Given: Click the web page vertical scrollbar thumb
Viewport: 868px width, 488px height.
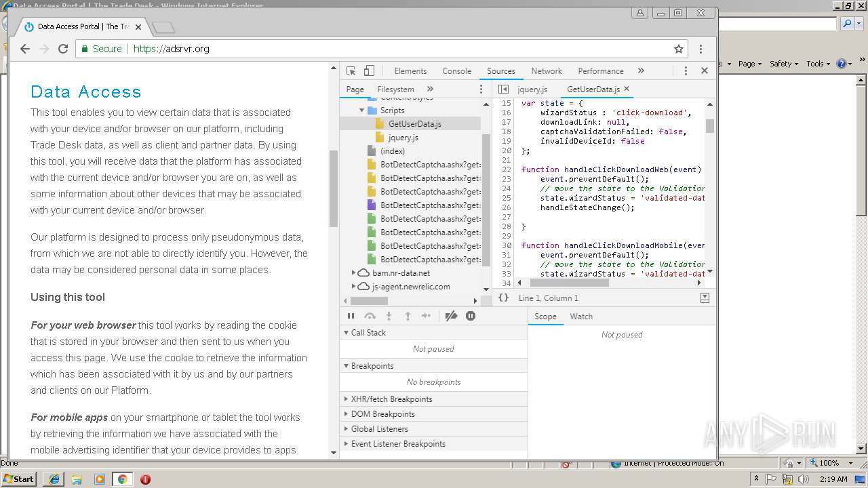Looking at the screenshot, I should coord(333,188).
